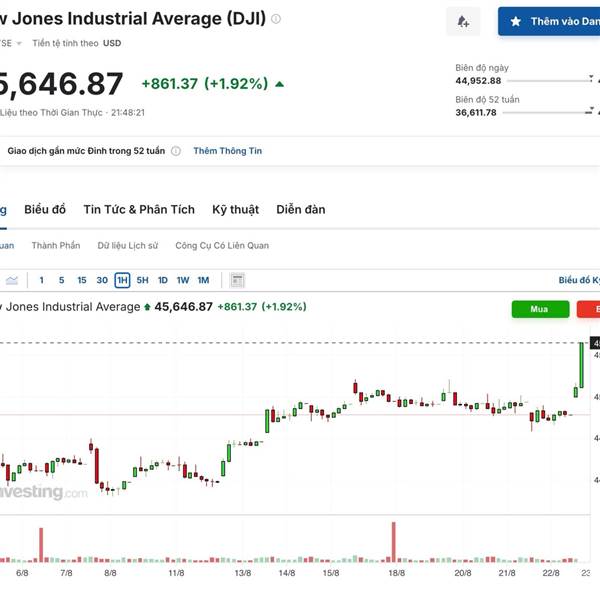Click the 52-week range slider after 36,611.78
Image resolution: width=600 pixels, height=600 pixels.
coord(548,112)
